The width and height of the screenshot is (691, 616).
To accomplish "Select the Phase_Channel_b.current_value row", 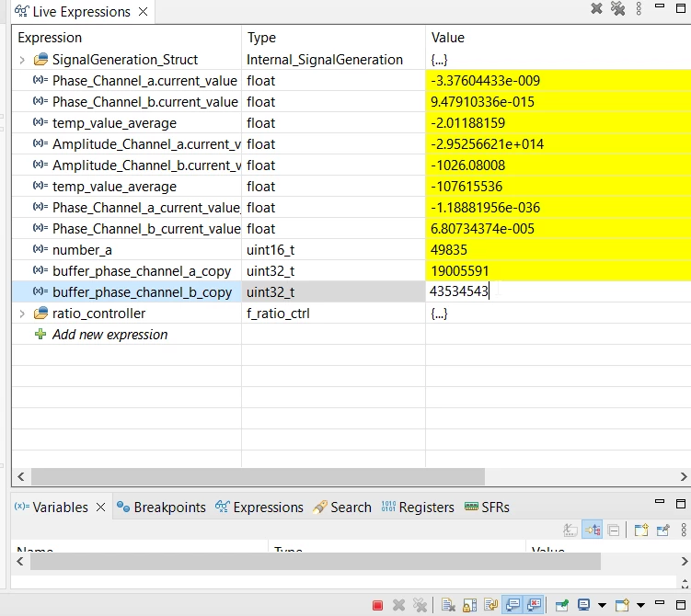I will point(351,102).
